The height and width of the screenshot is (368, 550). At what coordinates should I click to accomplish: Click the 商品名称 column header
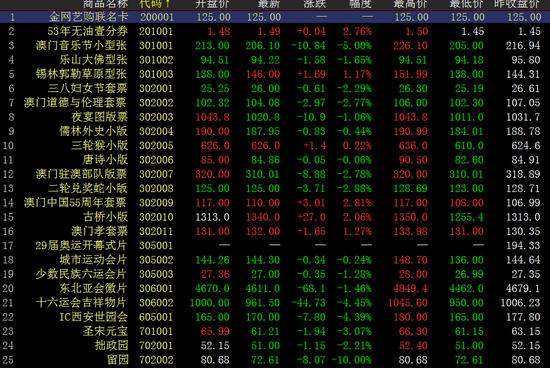tap(105, 4)
